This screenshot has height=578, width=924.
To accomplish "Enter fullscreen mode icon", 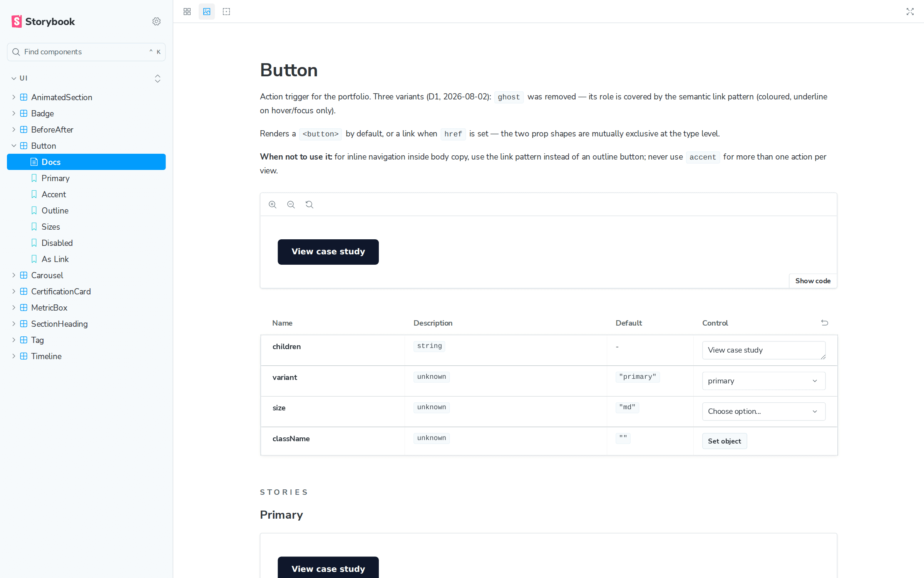I will tap(910, 12).
